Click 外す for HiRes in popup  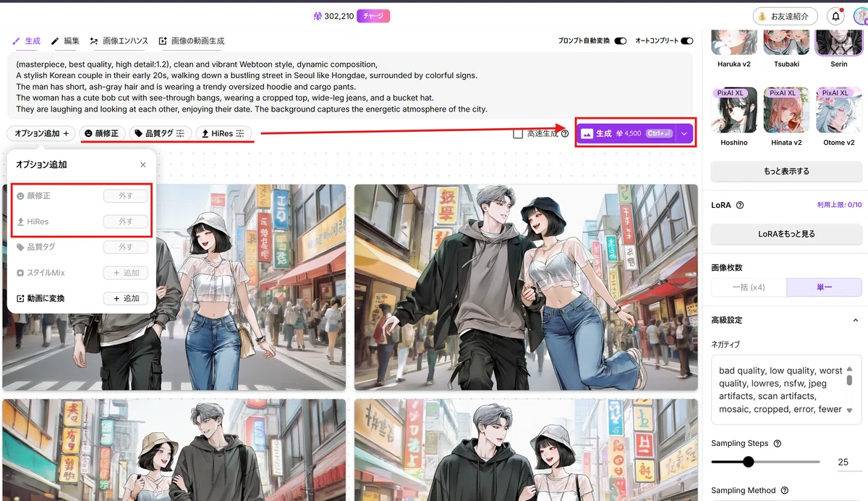[x=126, y=222]
